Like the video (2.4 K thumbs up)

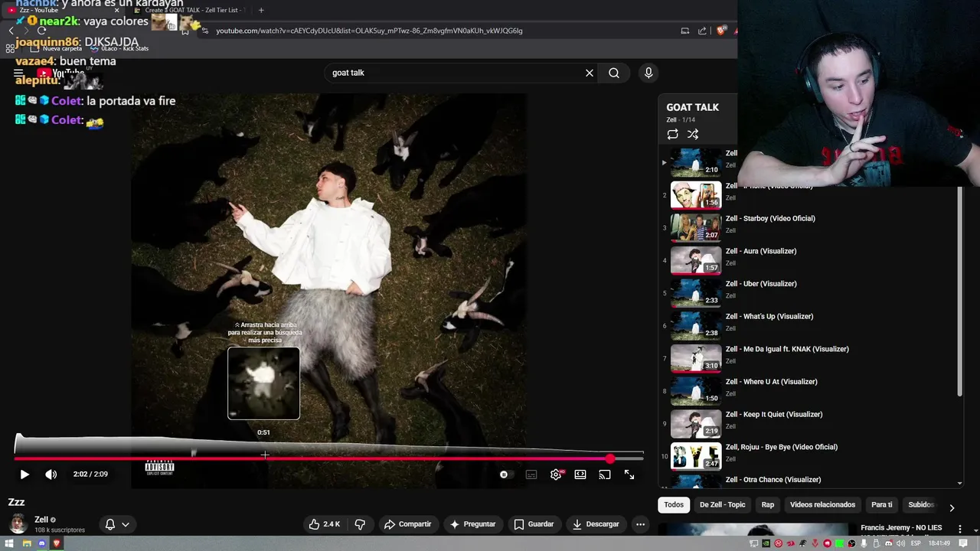[x=324, y=524]
